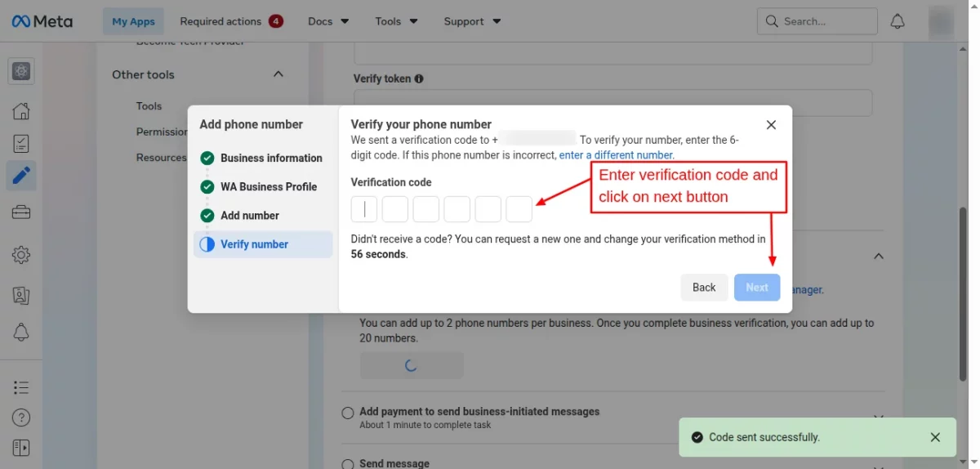The height and width of the screenshot is (469, 980).
Task: Click the second verification code digit box
Action: coord(395,209)
